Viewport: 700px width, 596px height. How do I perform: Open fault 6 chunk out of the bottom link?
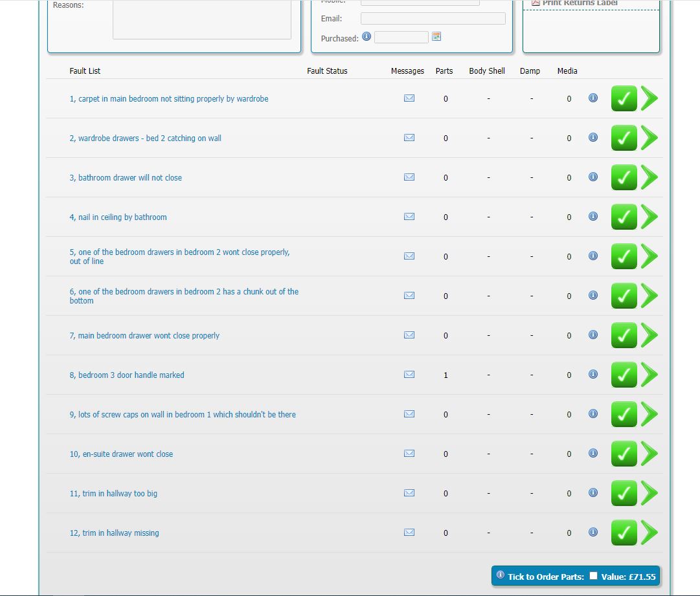(x=184, y=296)
